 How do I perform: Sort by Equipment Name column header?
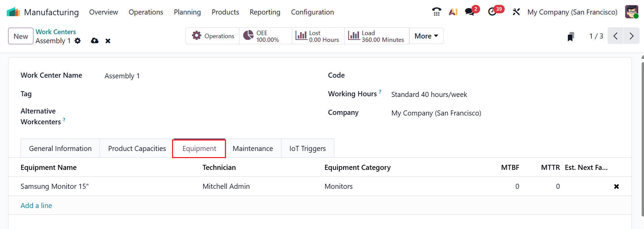coord(49,168)
